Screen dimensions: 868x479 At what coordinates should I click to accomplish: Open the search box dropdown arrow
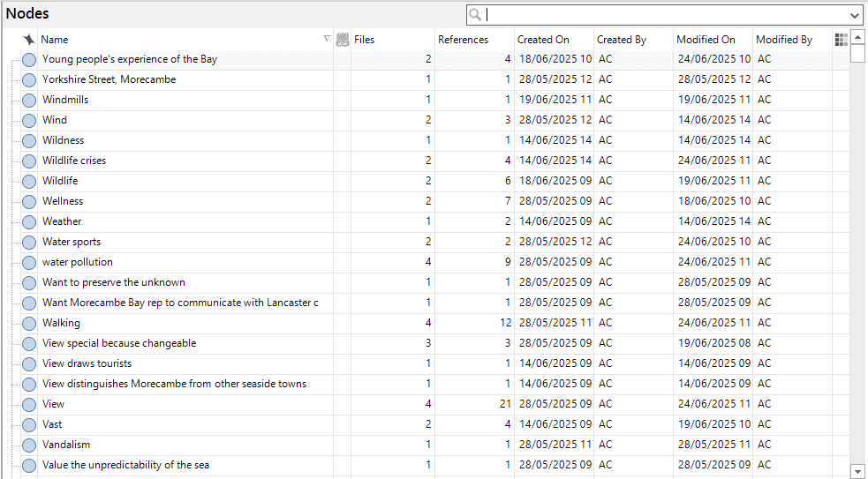854,15
